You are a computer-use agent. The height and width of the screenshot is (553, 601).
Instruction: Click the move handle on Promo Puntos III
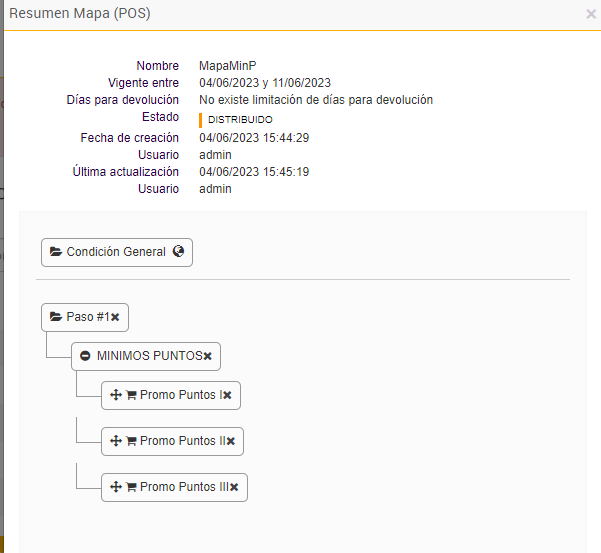(x=115, y=487)
